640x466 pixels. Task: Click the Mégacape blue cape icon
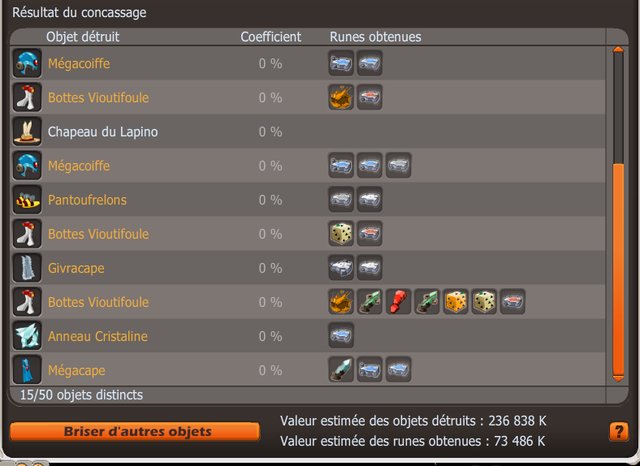click(x=27, y=370)
